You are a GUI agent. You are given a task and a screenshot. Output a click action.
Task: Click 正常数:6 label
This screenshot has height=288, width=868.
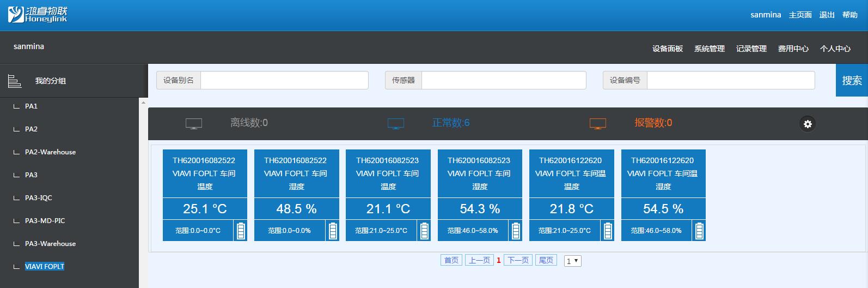coord(451,123)
